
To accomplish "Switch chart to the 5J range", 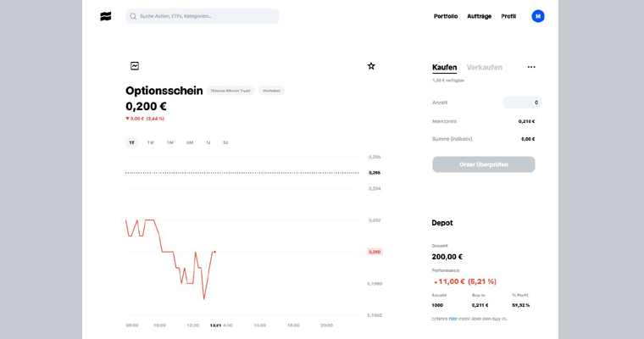I will click(225, 142).
